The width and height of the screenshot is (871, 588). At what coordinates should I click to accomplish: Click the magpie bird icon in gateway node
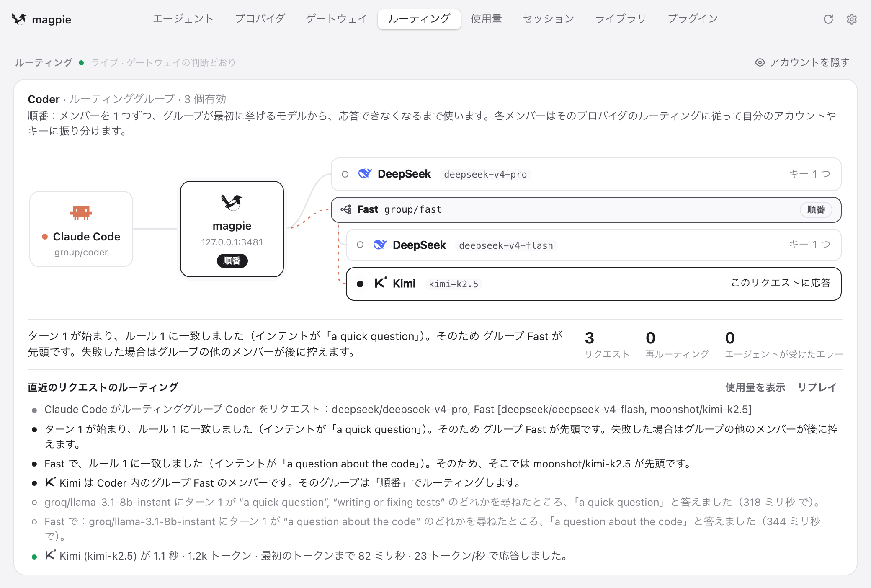click(x=232, y=202)
